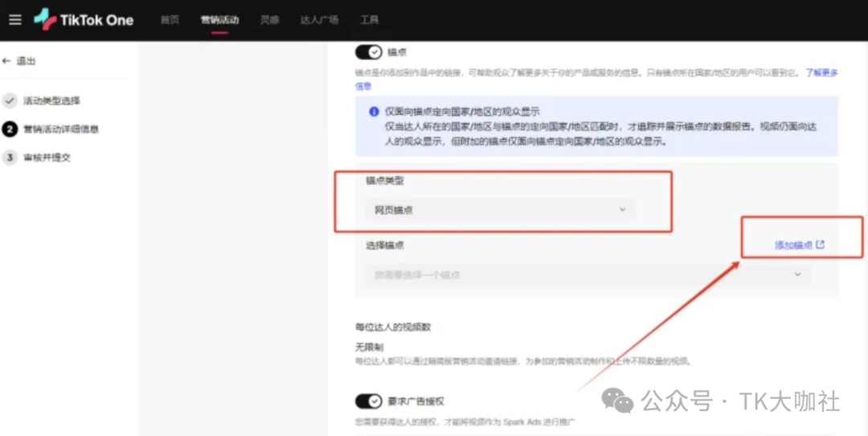Toggle the 要求广告授权 switch
This screenshot has height=436, width=868.
tap(368, 401)
